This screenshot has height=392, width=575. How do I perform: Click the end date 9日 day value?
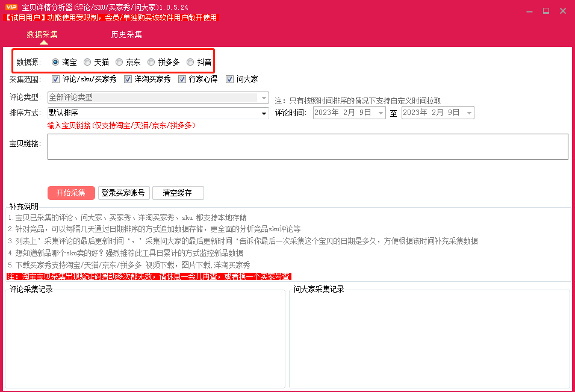point(453,113)
